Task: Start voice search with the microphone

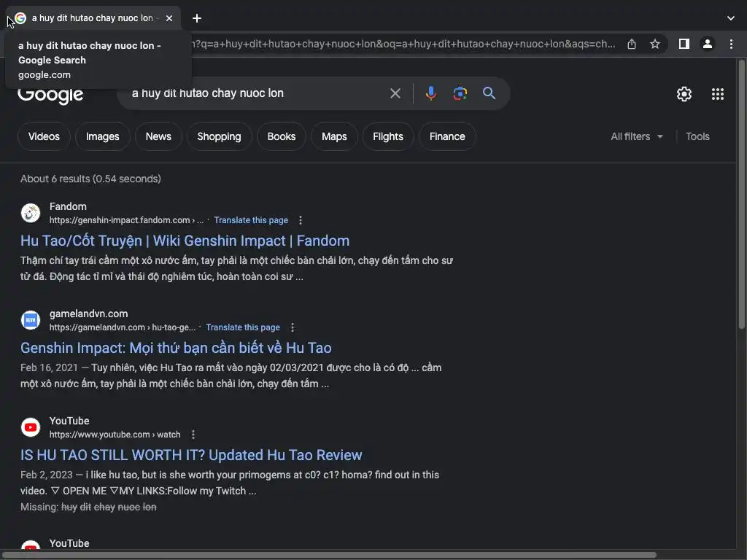Action: (x=431, y=93)
